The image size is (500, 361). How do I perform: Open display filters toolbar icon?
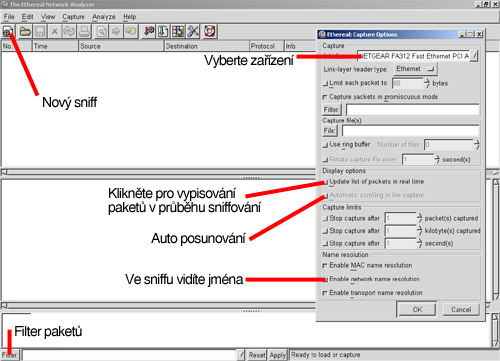tap(163, 31)
